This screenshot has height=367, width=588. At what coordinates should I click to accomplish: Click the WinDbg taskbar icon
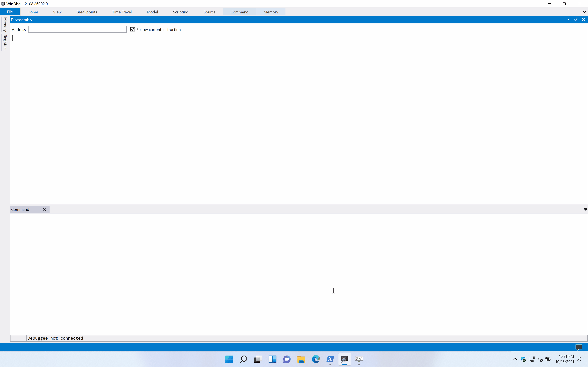pyautogui.click(x=345, y=359)
